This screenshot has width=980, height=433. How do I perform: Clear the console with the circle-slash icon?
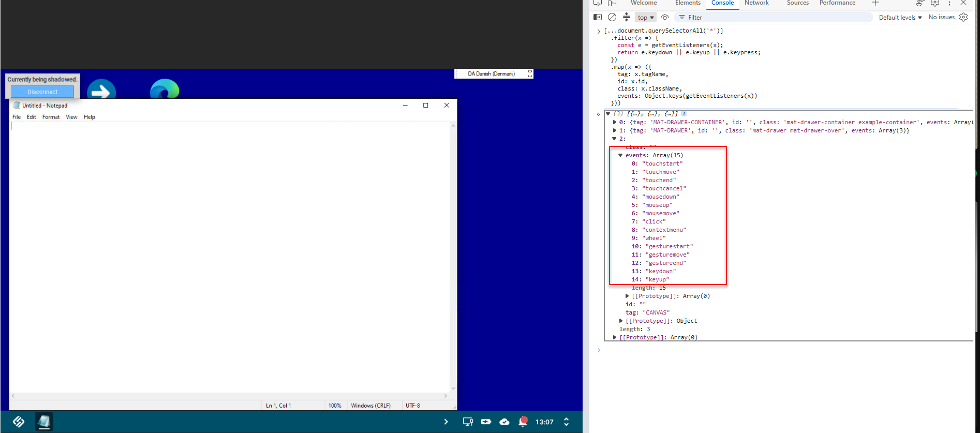click(612, 17)
